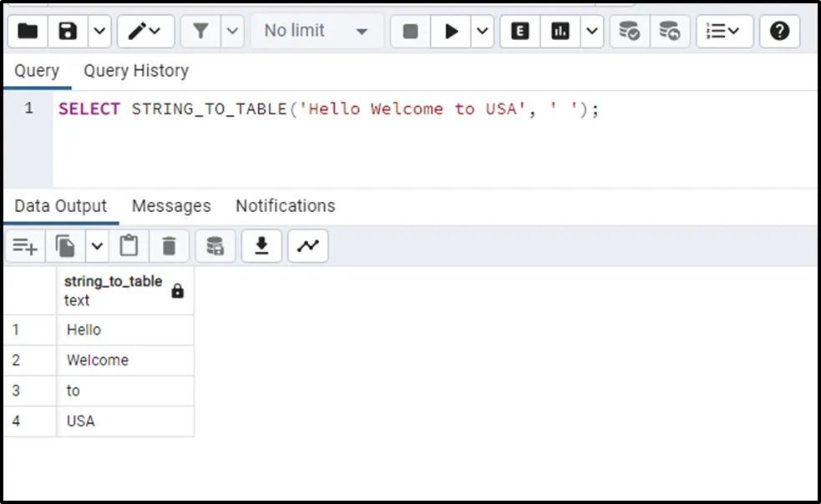
Task: Switch to the Query History tab
Action: [x=135, y=71]
